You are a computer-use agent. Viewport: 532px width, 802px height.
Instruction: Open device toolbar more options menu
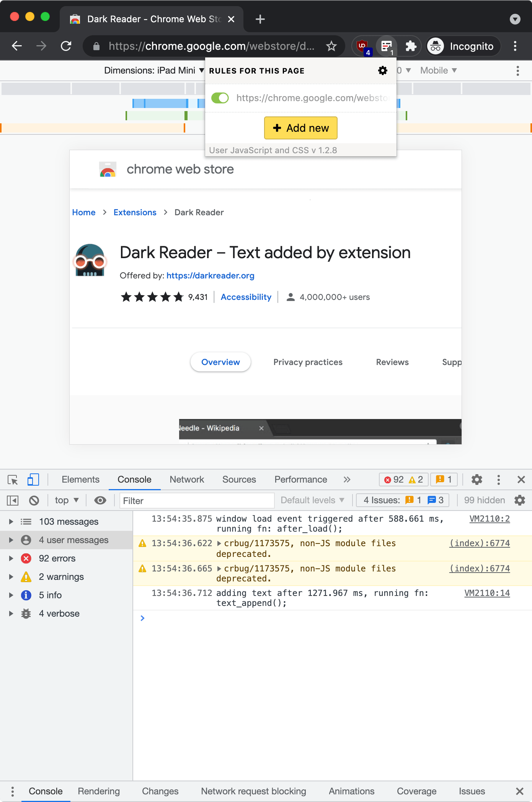tap(518, 70)
